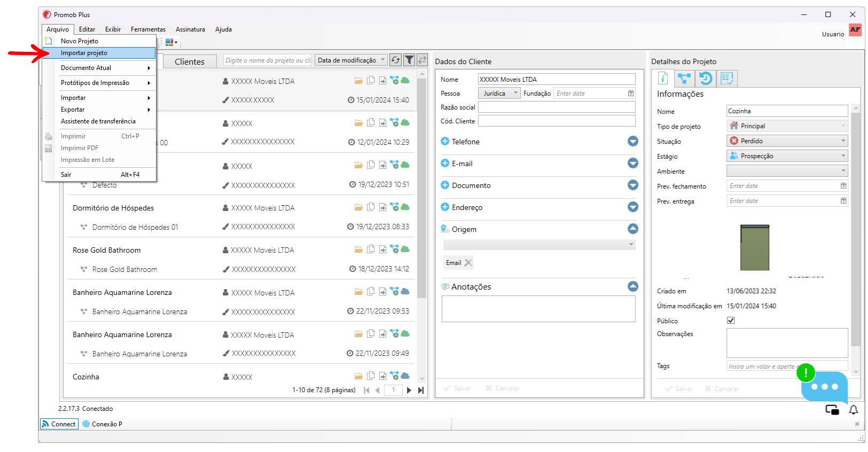The image size is (868, 452).
Task: Go to next page of projects
Action: tap(409, 390)
